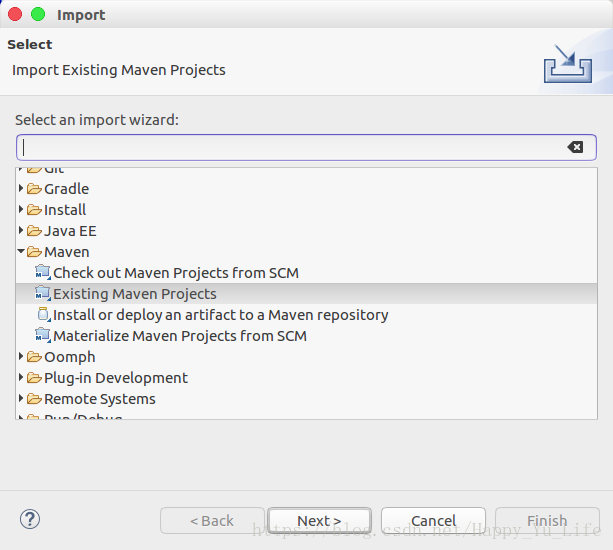Viewport: 613px width, 550px height.
Task: Close the Import dialog with red button
Action: (x=15, y=14)
